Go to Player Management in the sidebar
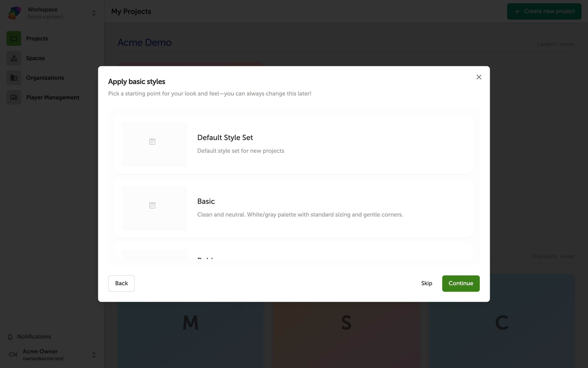 pos(52,97)
